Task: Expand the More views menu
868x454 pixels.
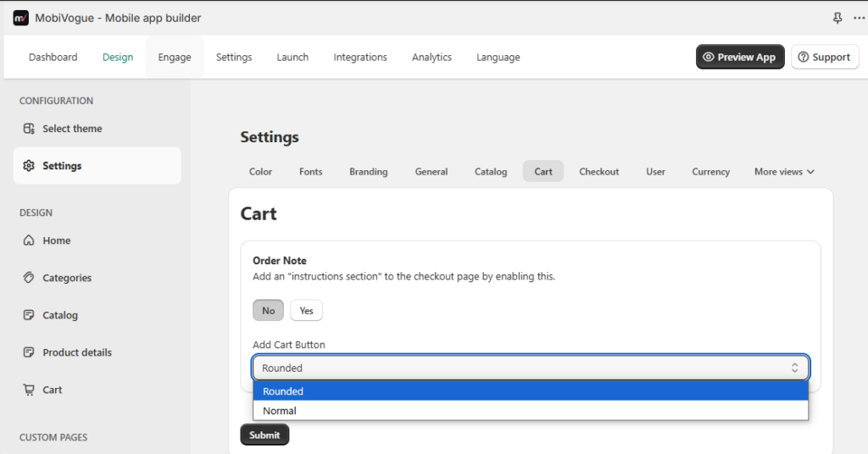Action: click(784, 171)
